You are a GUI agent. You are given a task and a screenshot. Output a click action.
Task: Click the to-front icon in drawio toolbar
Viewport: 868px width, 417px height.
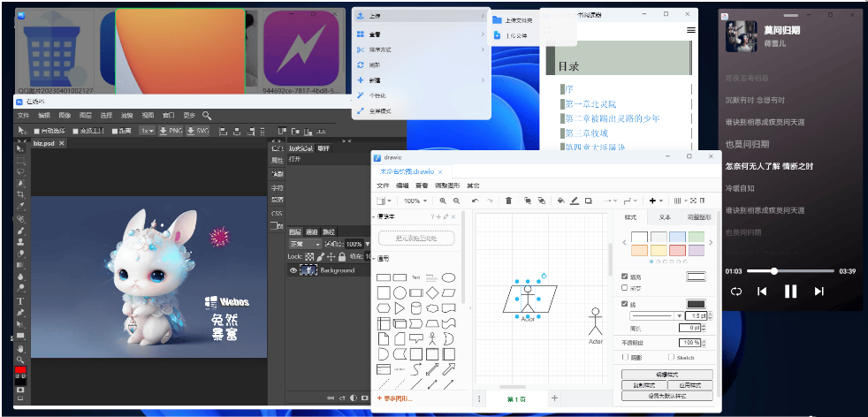(528, 201)
